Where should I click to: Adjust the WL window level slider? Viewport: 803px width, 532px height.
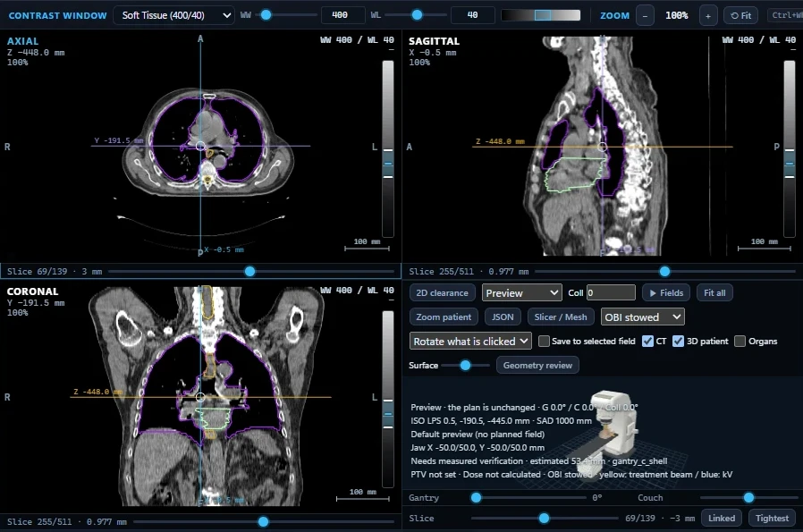tap(416, 15)
